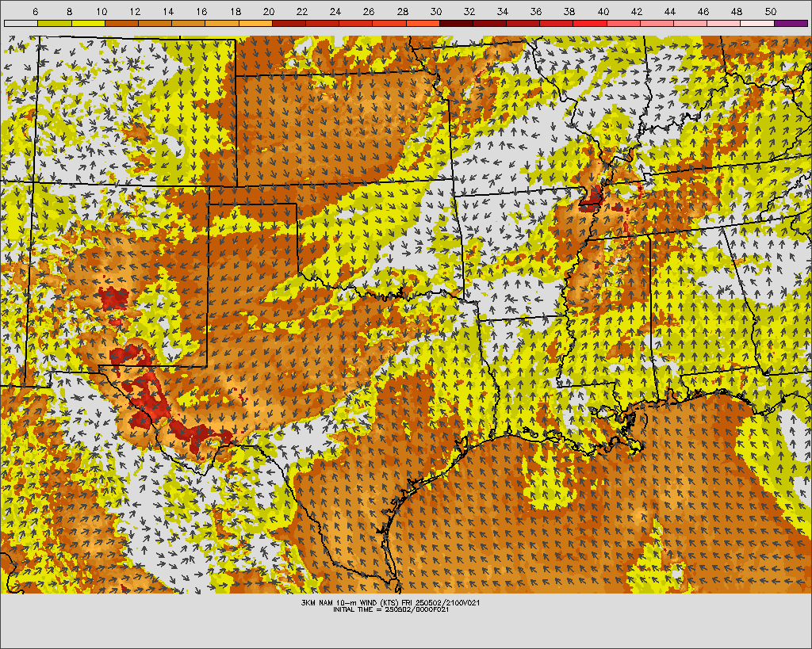Select the 28–30 knots legend swatch
This screenshot has height=649, width=812.
pyautogui.click(x=423, y=23)
